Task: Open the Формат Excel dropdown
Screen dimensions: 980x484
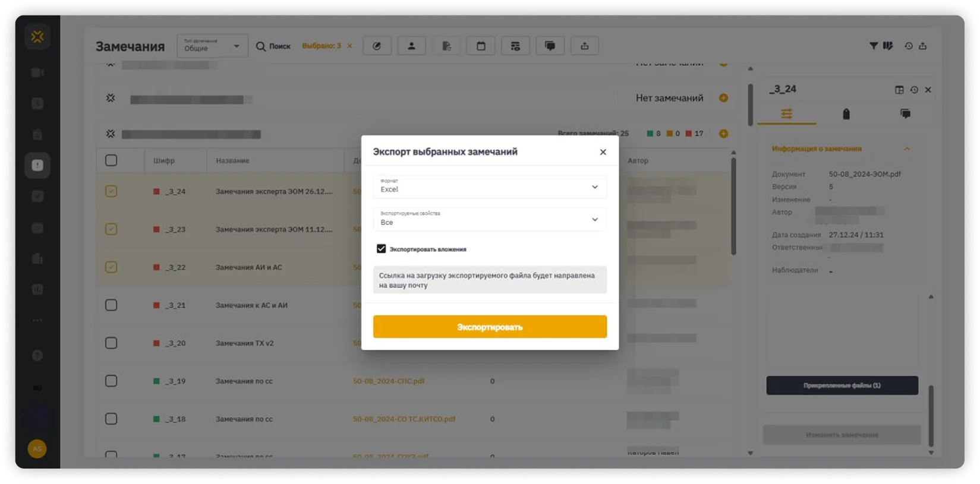Action: click(490, 187)
